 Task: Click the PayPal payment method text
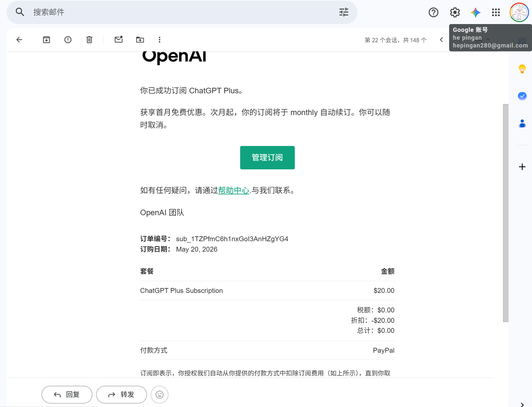pos(383,350)
